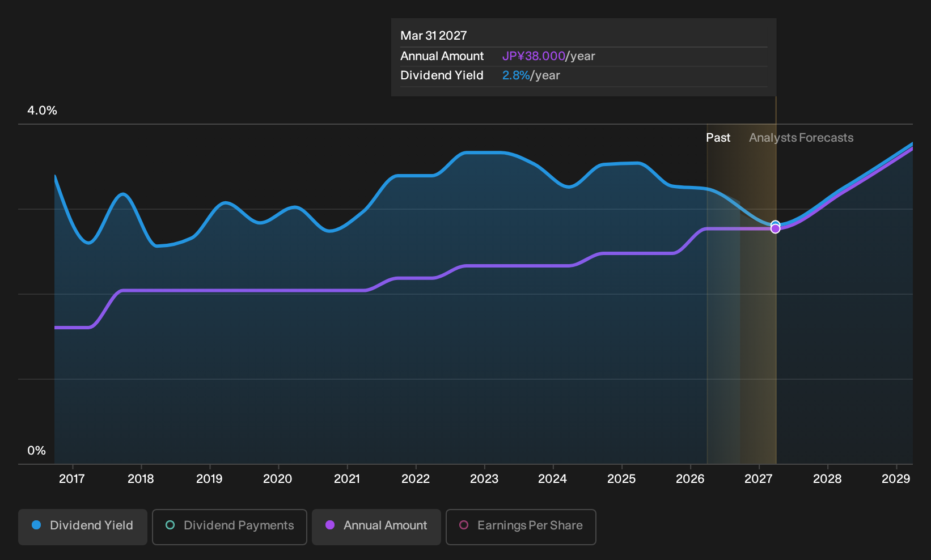Screen dimensions: 931x560
Task: Click the Mar 31 2027 tooltip date
Action: pyautogui.click(x=434, y=36)
